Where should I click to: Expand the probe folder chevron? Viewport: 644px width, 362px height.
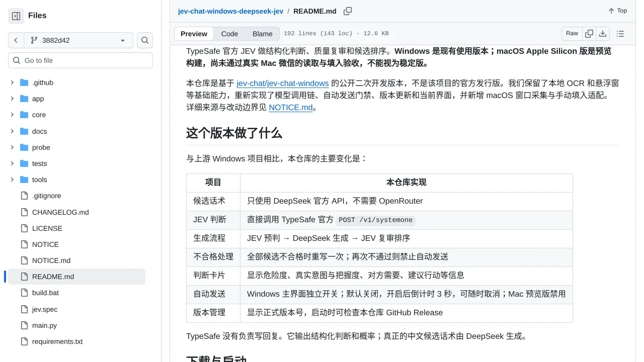[12, 147]
